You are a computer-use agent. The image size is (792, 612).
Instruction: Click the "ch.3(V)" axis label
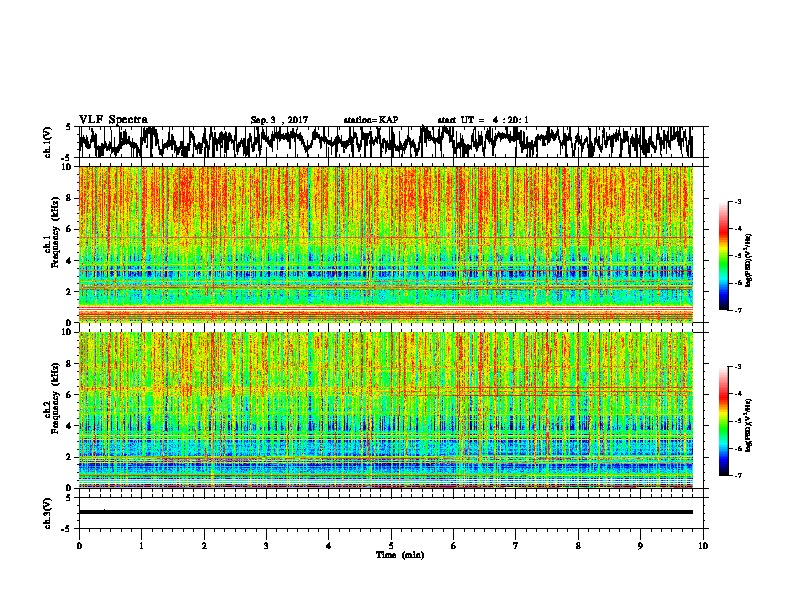tap(47, 514)
